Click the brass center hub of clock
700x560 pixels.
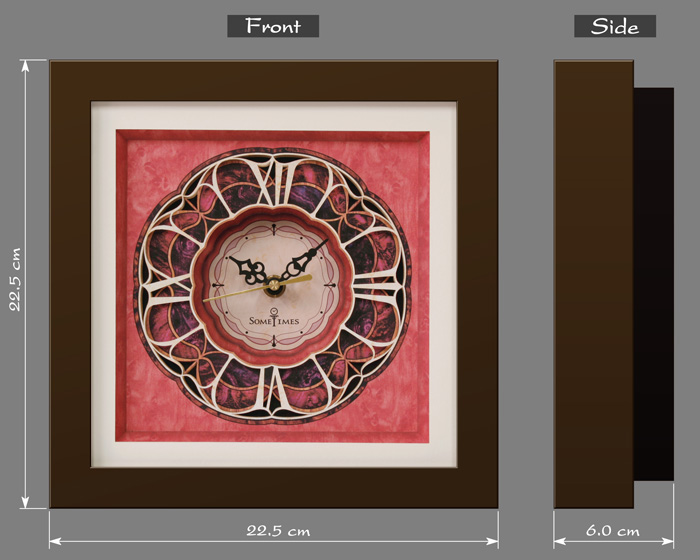pos(274,286)
